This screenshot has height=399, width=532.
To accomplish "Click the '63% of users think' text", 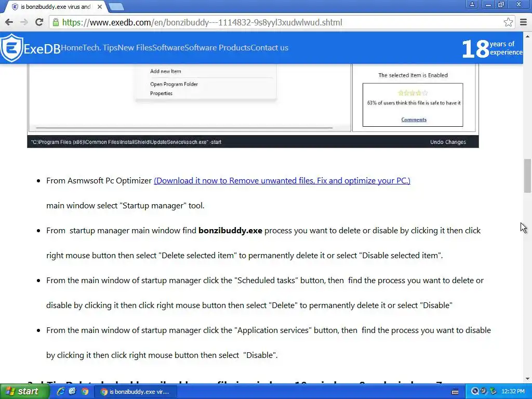I will pos(414,103).
